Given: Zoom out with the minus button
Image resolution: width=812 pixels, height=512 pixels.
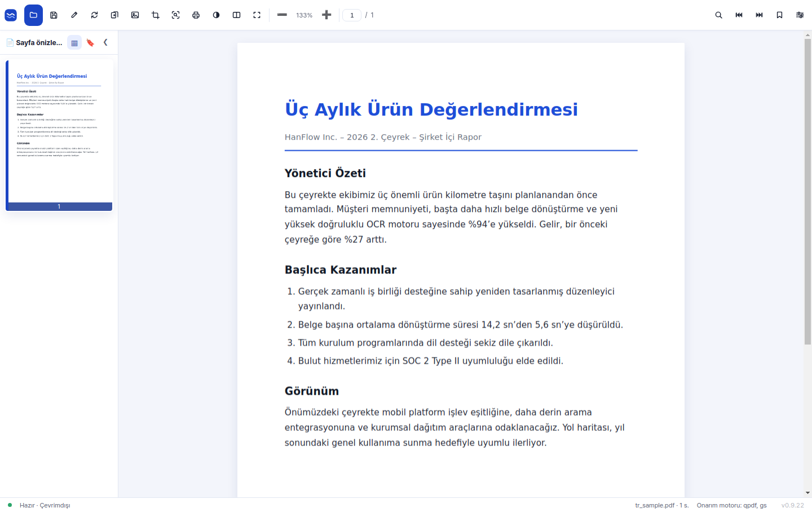Looking at the screenshot, I should [x=282, y=15].
